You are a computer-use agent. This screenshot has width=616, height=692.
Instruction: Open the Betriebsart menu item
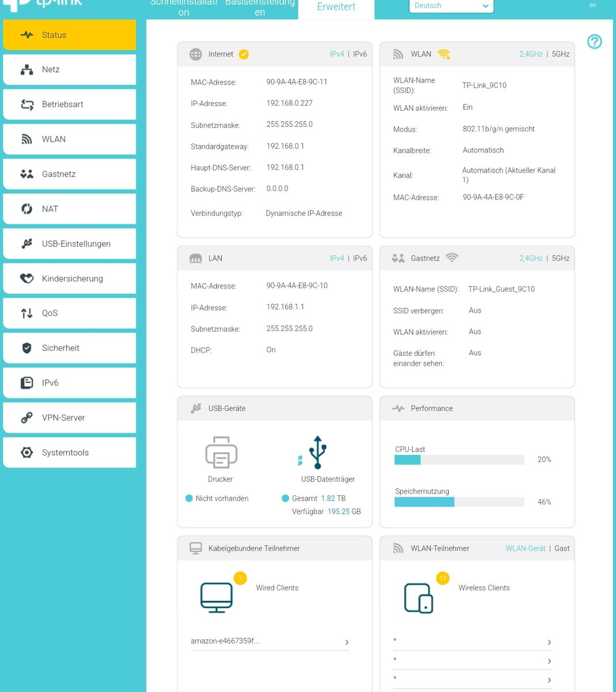coord(70,104)
